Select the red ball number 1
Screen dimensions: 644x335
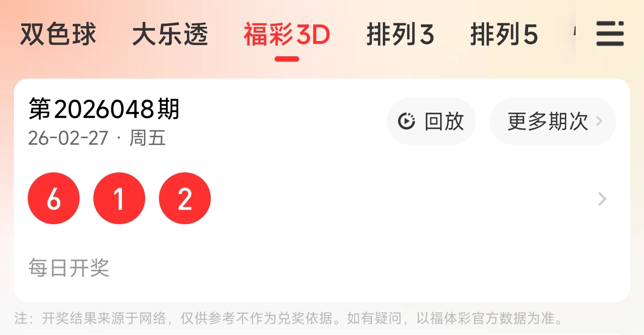[x=119, y=198]
